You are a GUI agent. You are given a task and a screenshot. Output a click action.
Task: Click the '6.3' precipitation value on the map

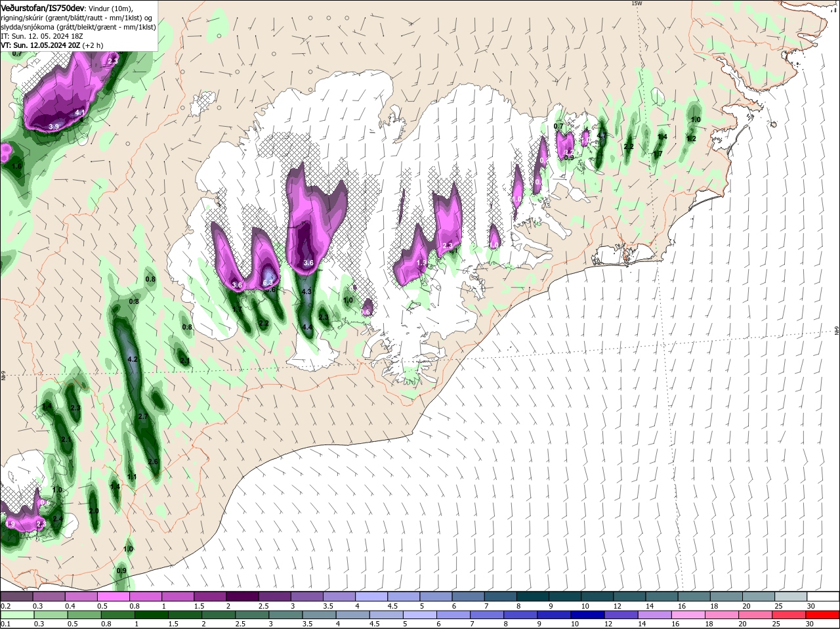(x=268, y=283)
